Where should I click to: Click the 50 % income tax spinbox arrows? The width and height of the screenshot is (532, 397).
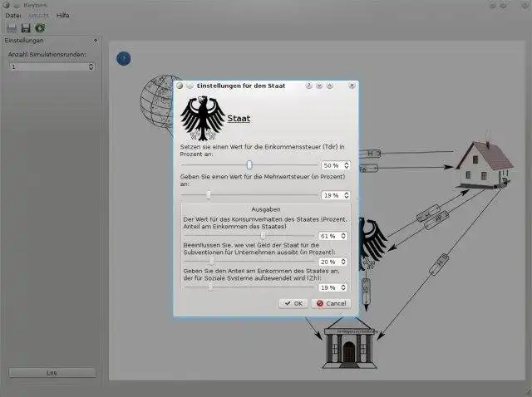(x=347, y=165)
